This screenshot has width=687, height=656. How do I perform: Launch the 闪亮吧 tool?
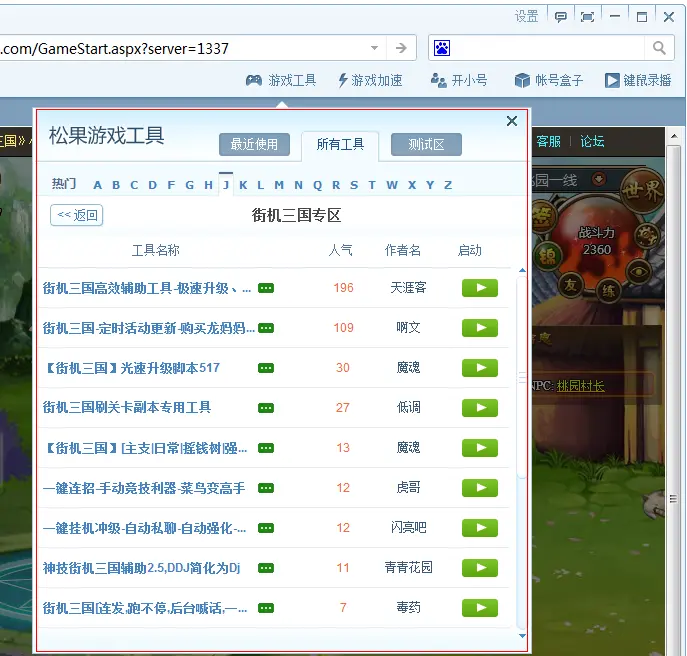click(x=480, y=528)
